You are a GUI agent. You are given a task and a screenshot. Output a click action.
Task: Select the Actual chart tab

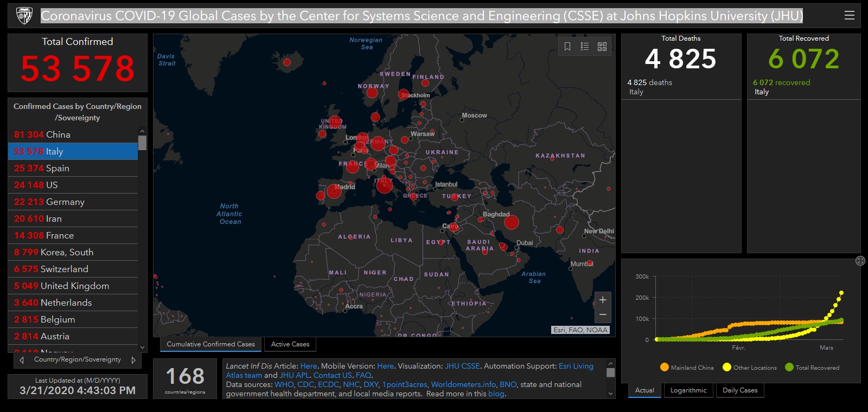click(644, 390)
